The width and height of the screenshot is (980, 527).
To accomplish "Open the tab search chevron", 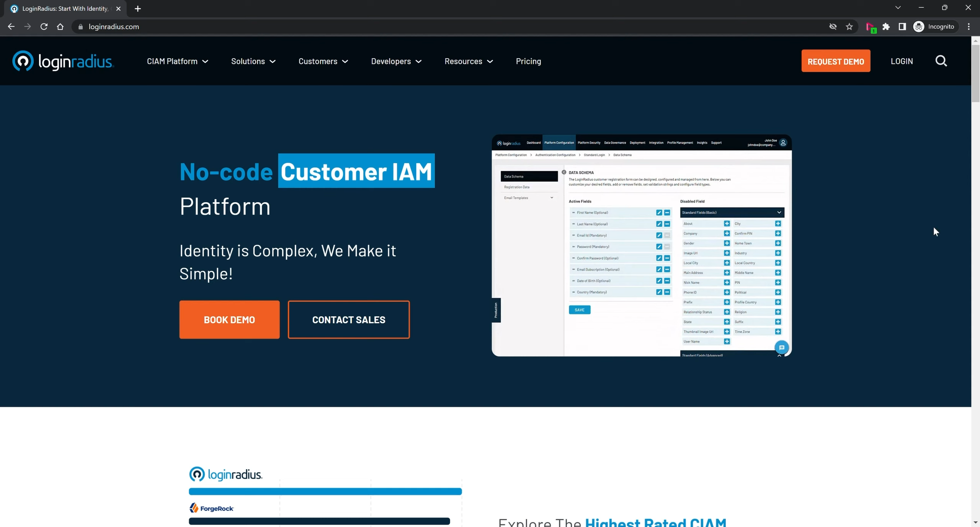I will click(898, 8).
